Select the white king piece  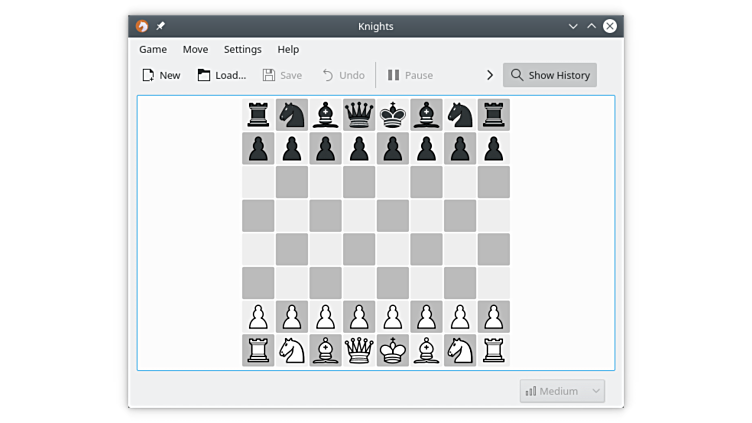[x=393, y=350]
